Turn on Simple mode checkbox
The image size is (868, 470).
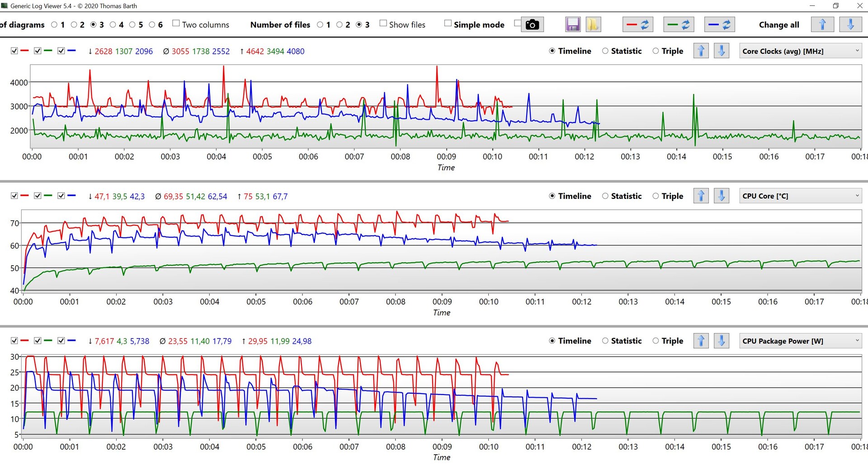click(448, 23)
